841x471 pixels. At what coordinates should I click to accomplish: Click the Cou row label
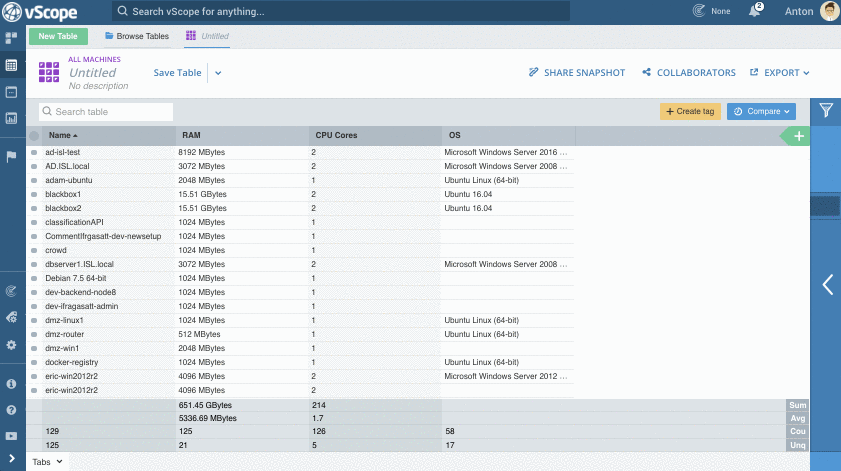click(x=797, y=431)
